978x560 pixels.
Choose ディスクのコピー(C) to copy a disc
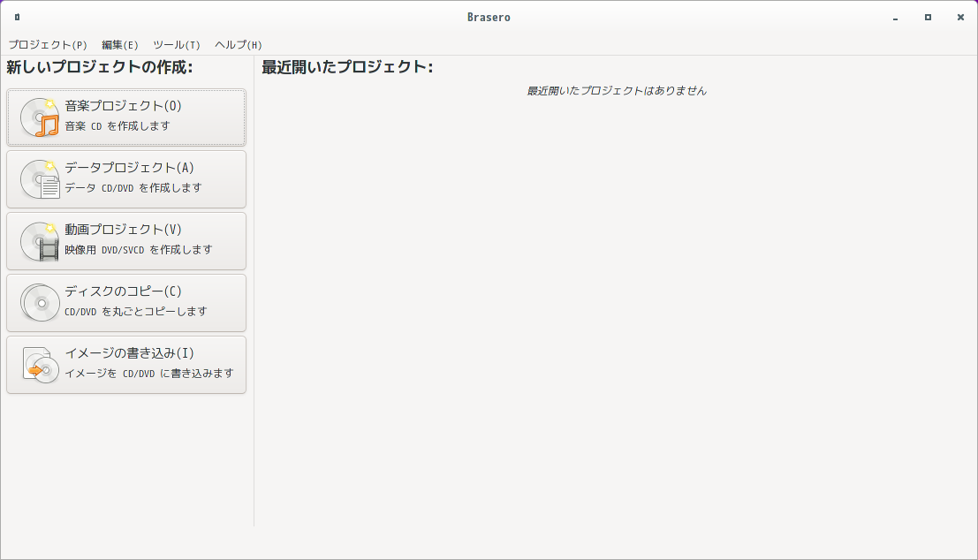tap(126, 302)
